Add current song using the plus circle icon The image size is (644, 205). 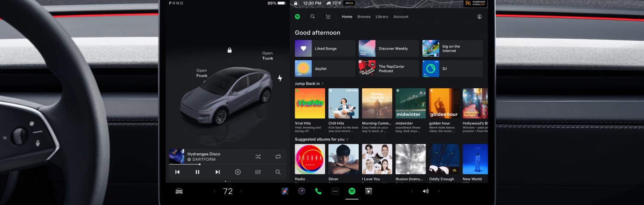[x=238, y=172]
